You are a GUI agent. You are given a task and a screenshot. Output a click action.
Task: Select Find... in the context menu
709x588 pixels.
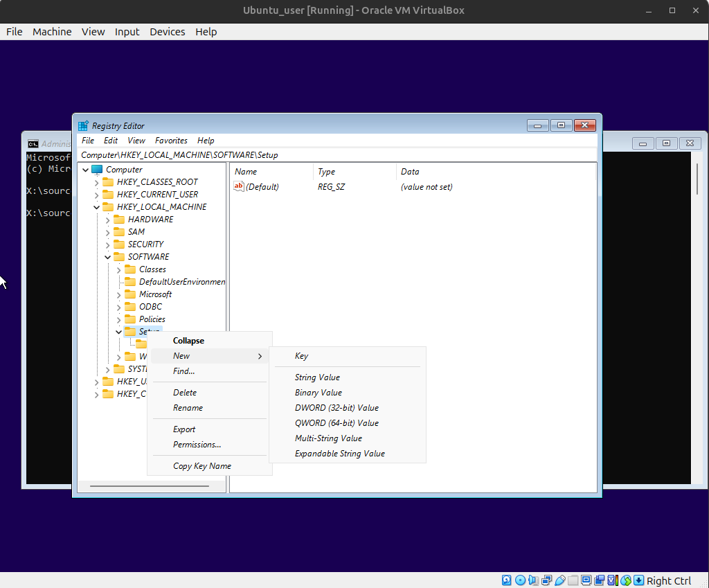210,371
